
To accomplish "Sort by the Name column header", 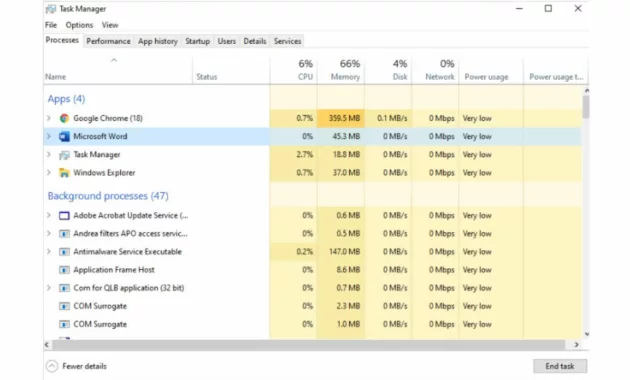I will [118, 70].
